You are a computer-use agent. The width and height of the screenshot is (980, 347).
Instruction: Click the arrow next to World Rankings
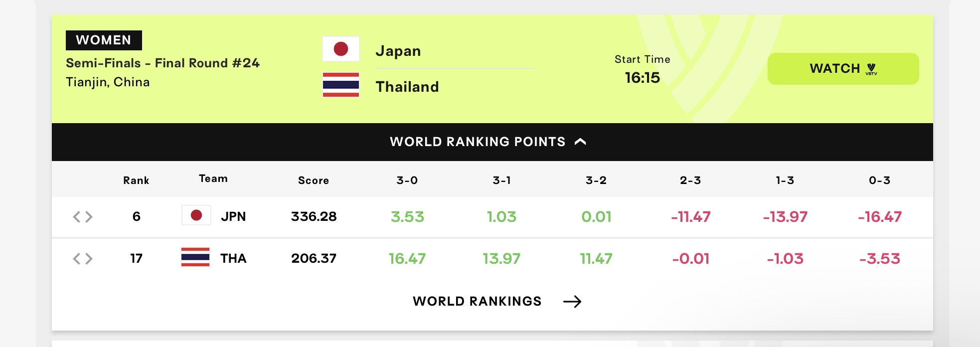[x=572, y=302]
